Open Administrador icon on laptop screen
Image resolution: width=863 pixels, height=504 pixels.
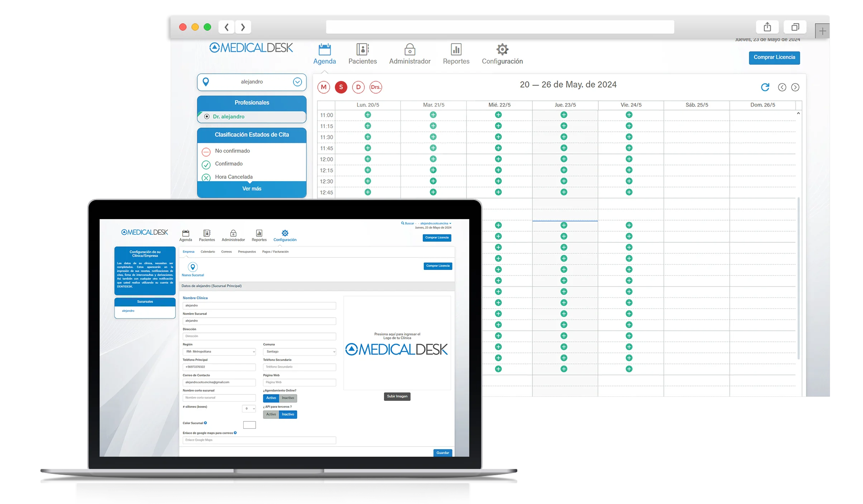233,233
